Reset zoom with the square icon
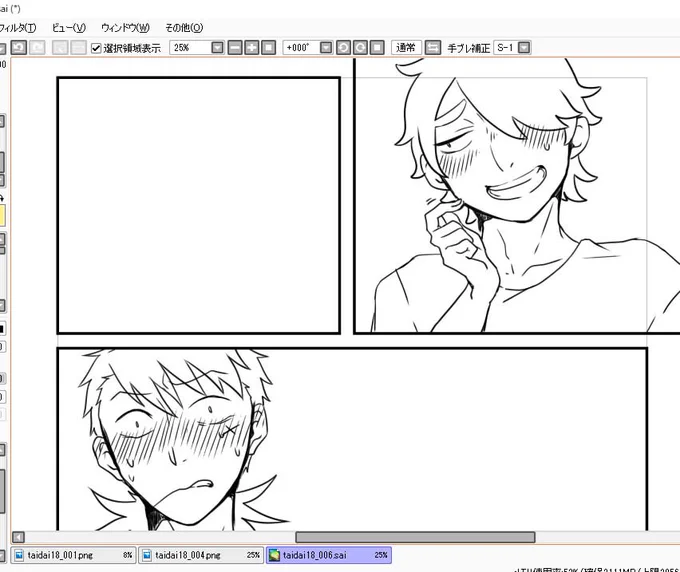 269,48
